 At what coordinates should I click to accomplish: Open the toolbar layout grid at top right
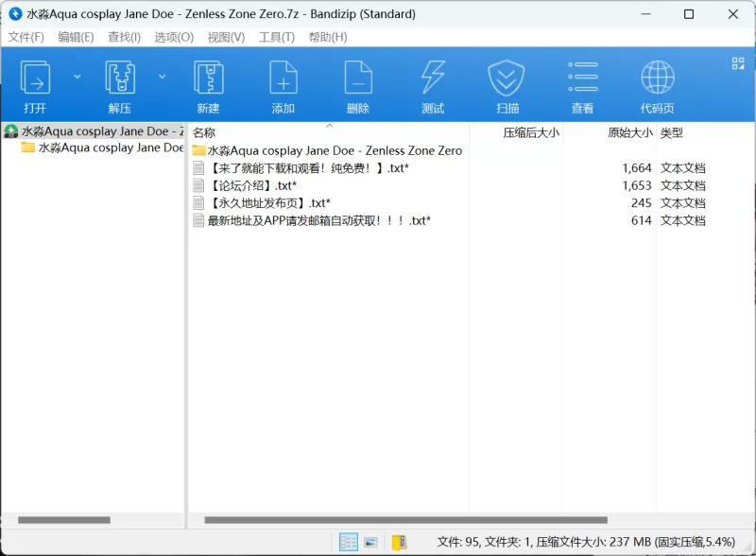pyautogui.click(x=738, y=63)
